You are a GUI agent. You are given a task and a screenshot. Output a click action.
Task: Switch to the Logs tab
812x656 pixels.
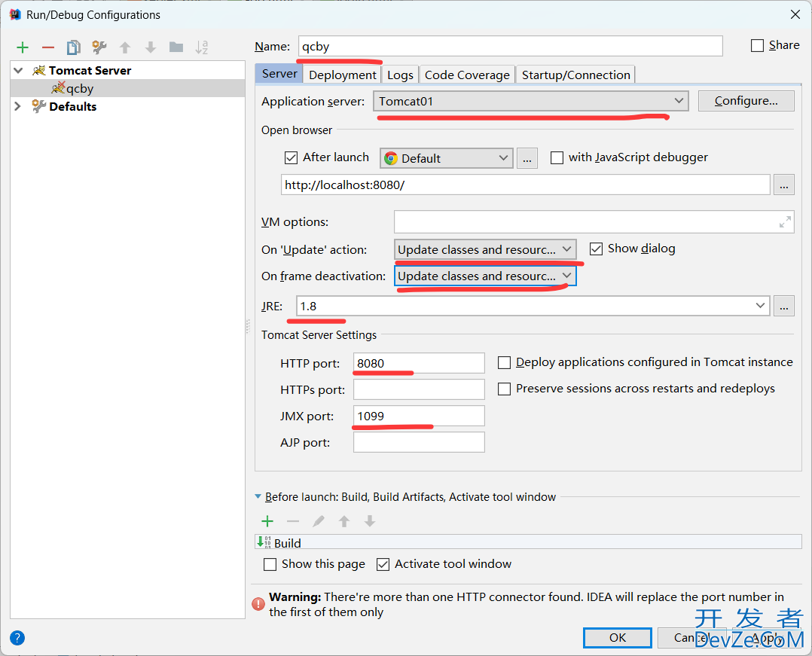tap(400, 75)
